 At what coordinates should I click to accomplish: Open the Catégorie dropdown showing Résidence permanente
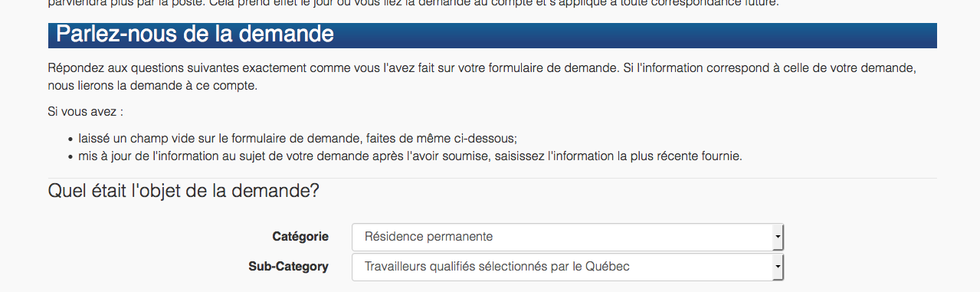click(x=567, y=237)
